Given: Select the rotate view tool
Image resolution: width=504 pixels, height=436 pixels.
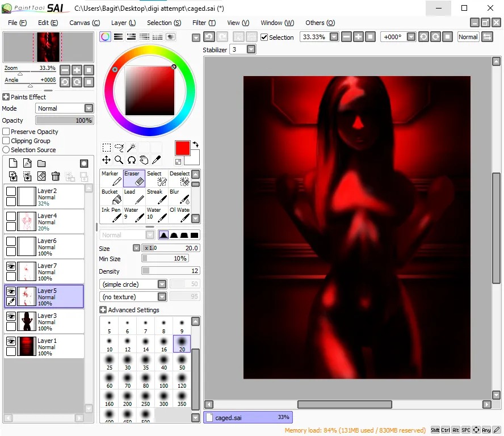Looking at the screenshot, I should click(131, 160).
